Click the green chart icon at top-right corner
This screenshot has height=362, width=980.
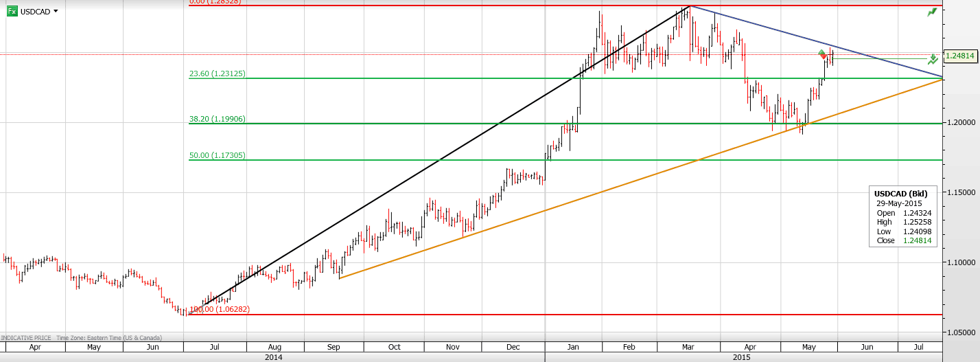point(932,12)
